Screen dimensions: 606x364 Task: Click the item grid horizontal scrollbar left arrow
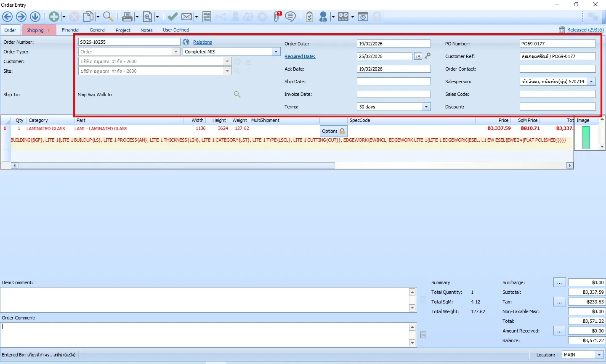tap(14, 166)
